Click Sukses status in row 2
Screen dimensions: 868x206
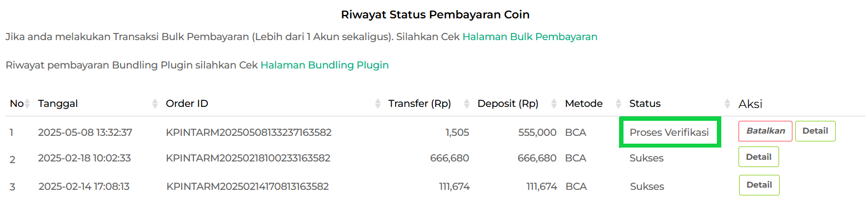pyautogui.click(x=646, y=158)
